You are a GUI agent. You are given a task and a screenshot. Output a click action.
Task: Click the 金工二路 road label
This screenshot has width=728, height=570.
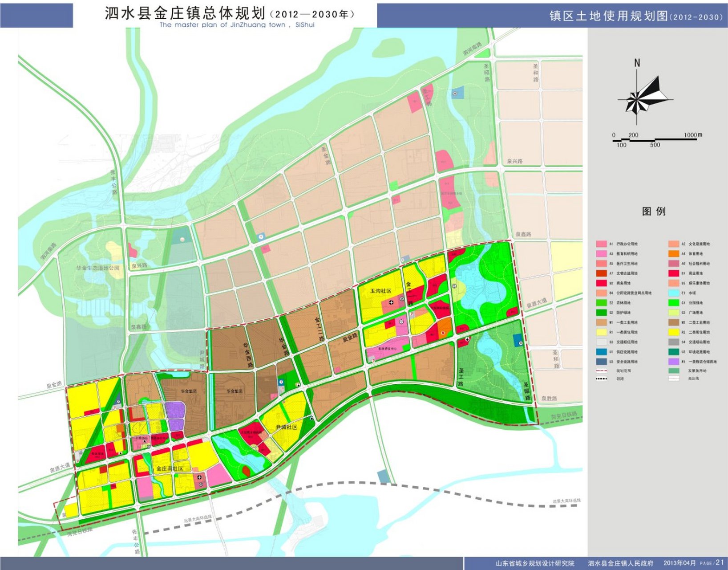[x=319, y=329]
